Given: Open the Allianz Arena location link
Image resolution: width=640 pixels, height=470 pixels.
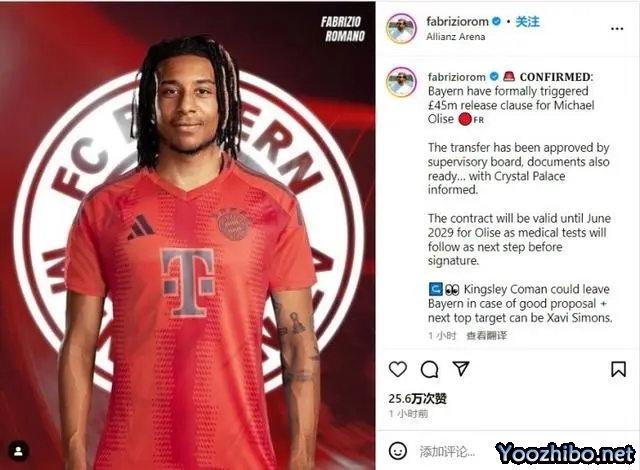Looking at the screenshot, I should [456, 37].
